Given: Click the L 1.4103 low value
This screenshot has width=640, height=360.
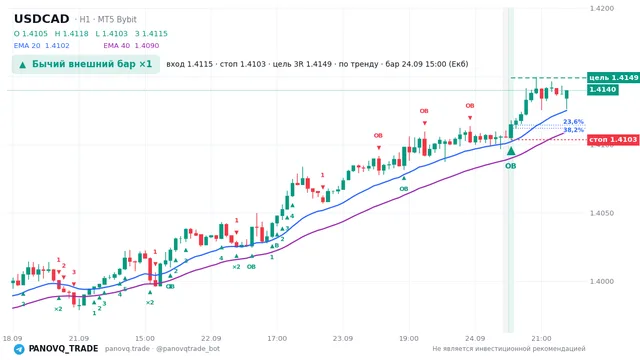Looking at the screenshot, I should coord(111,34).
